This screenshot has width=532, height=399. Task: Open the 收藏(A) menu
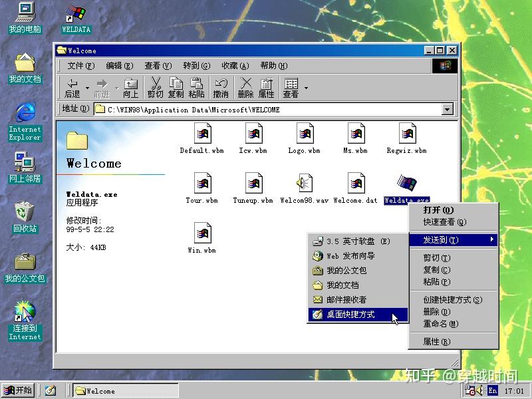(235, 65)
